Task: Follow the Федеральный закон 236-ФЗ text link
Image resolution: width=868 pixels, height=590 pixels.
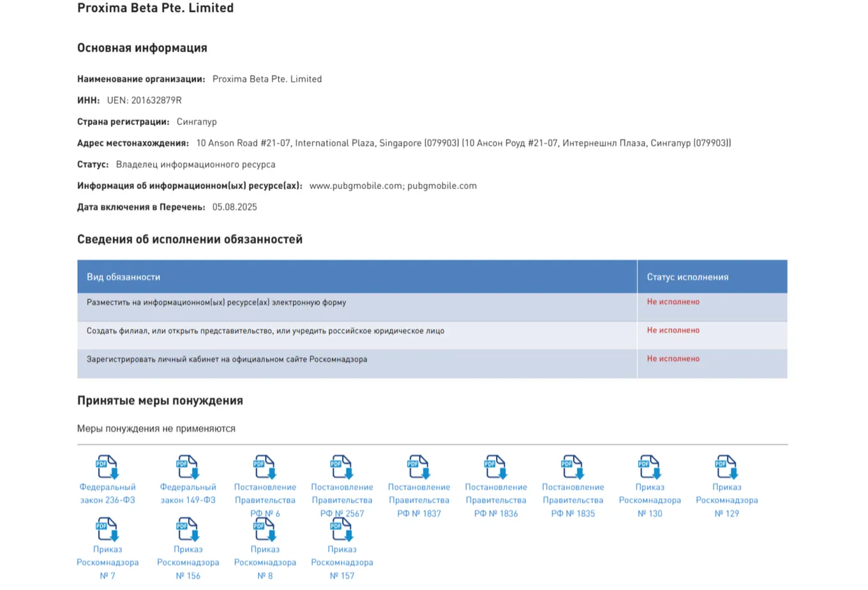Action: 107,494
